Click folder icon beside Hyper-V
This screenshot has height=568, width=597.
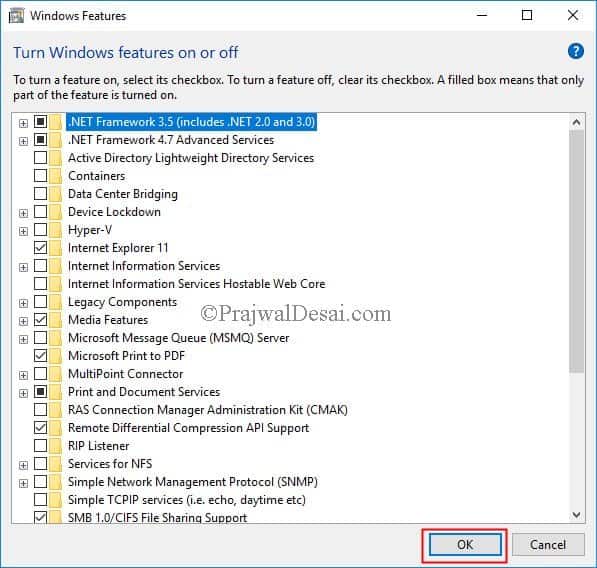point(55,230)
